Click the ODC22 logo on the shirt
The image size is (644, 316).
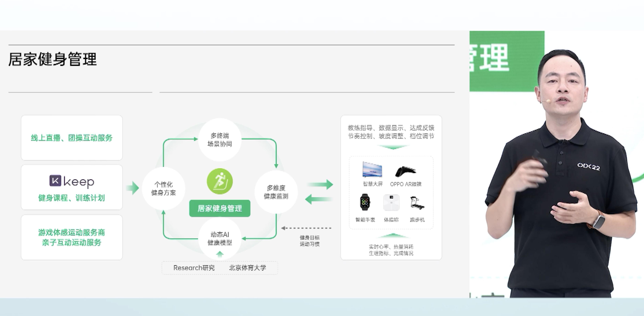coord(588,166)
